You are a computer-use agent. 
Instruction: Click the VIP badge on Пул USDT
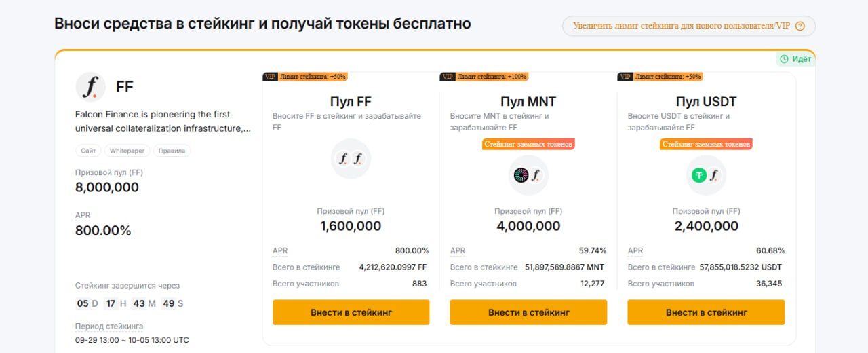tap(626, 77)
